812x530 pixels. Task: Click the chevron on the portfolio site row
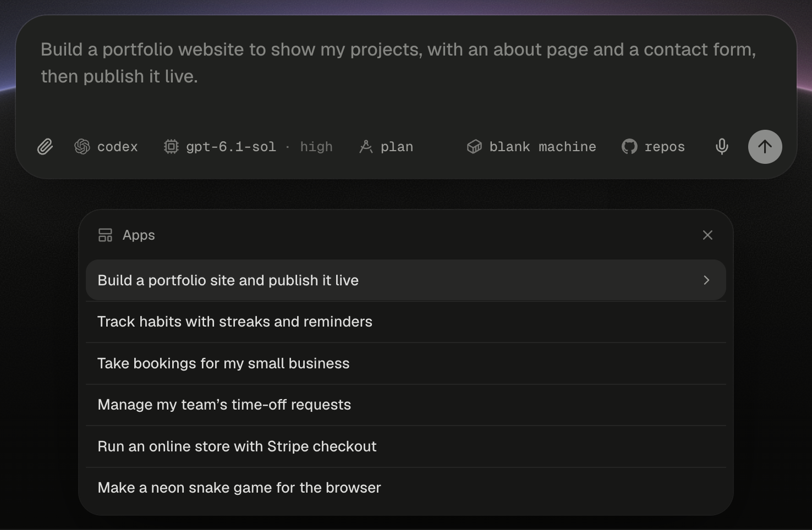click(706, 280)
